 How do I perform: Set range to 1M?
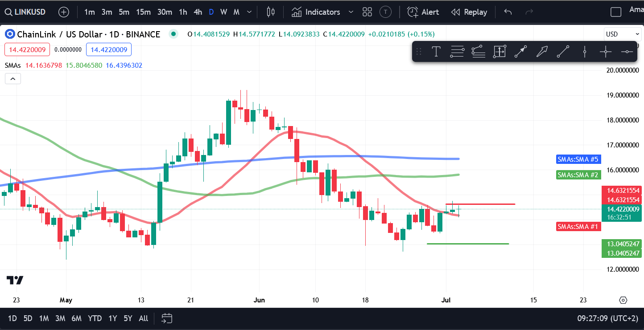click(44, 318)
